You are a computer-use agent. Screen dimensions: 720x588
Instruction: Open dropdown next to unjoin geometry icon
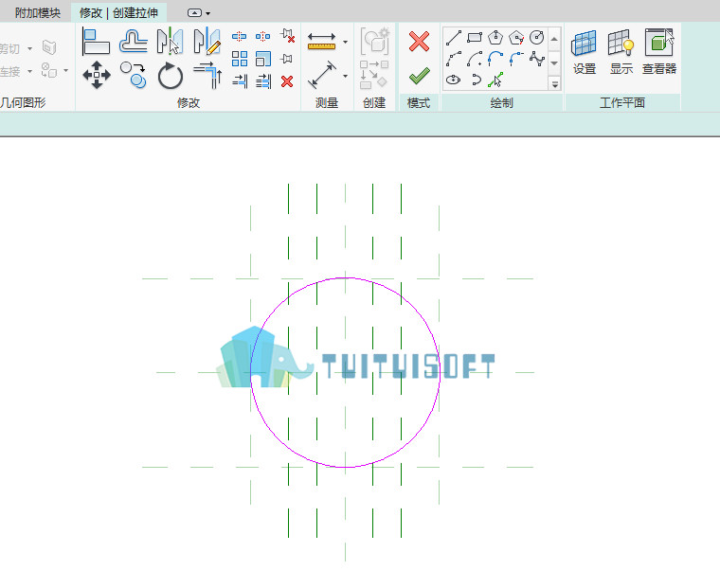65,70
